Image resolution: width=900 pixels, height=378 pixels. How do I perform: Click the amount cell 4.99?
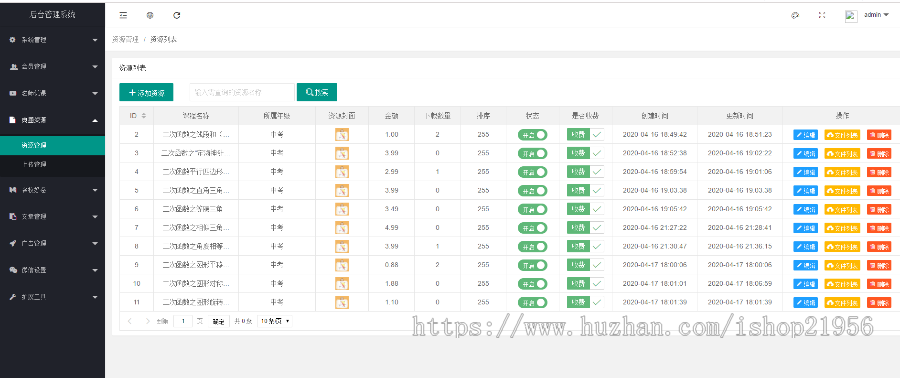[x=391, y=228]
